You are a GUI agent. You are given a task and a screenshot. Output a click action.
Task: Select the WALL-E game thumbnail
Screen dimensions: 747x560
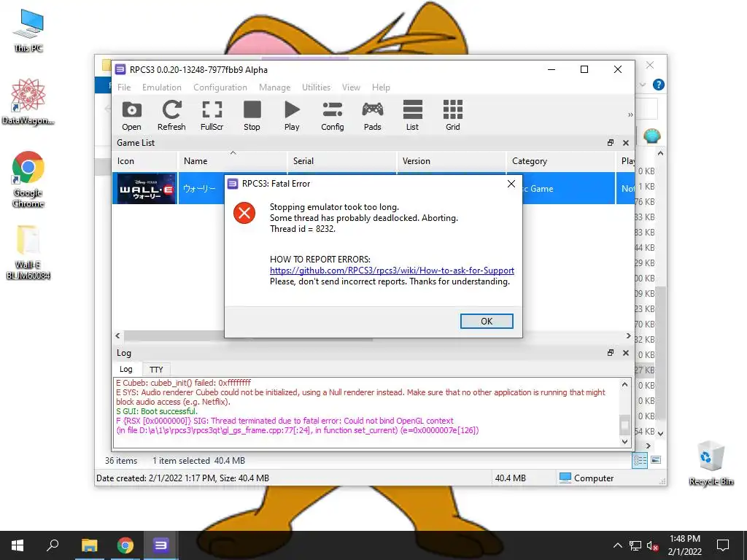tap(146, 189)
